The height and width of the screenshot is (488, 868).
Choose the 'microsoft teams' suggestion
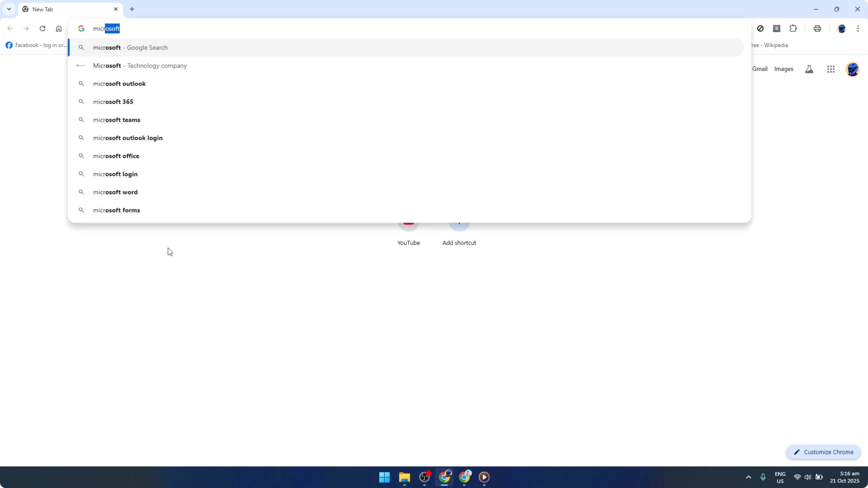coord(406,120)
